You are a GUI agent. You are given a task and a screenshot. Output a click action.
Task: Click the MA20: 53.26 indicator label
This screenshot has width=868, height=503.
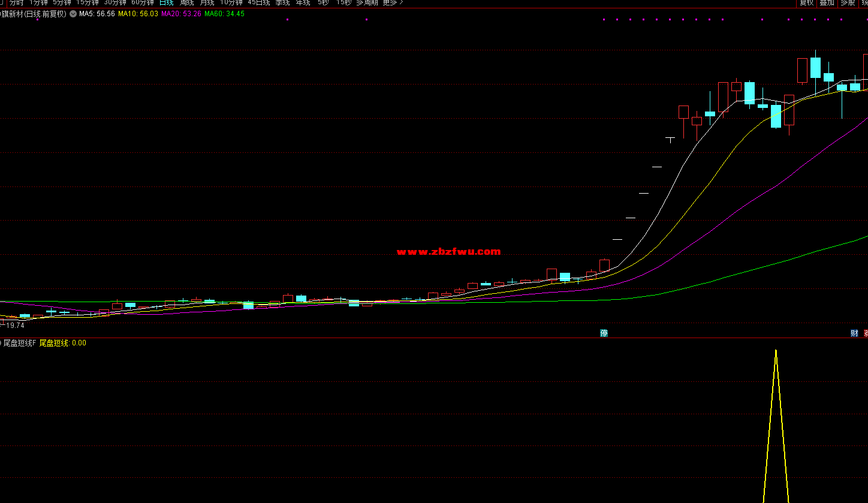182,14
